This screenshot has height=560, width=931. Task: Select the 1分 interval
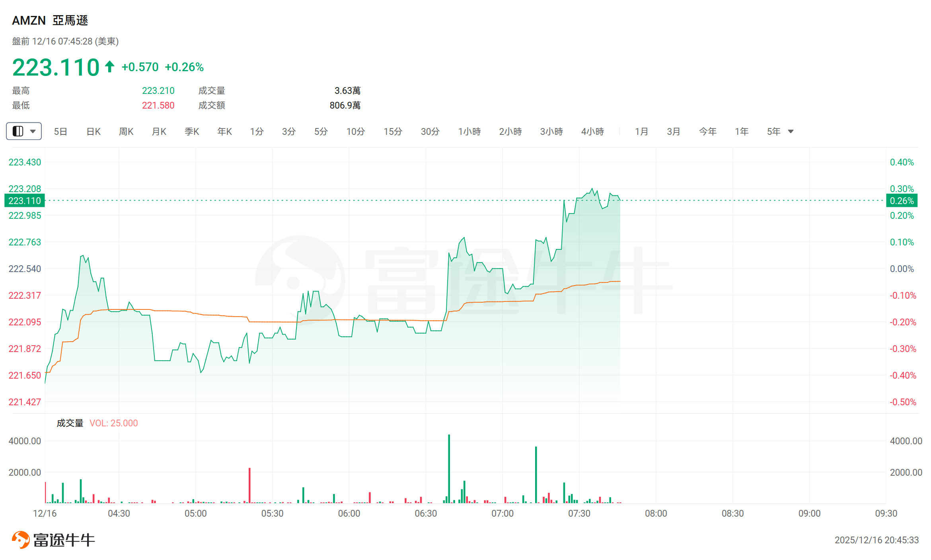pos(257,132)
